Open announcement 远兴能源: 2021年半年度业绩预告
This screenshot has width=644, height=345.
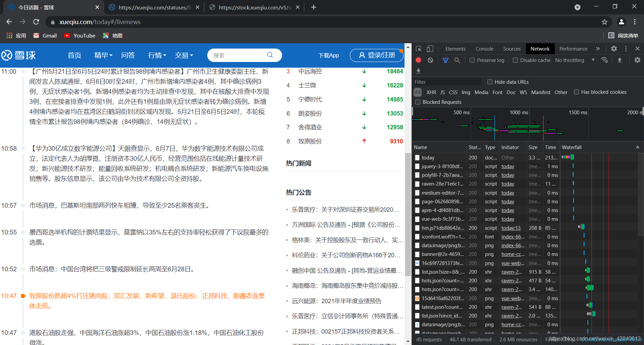336,301
